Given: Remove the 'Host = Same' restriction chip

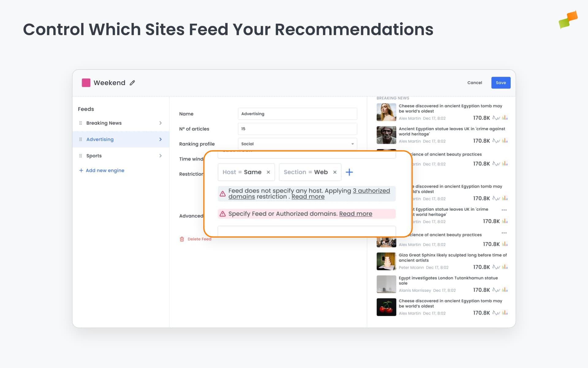Looking at the screenshot, I should [x=268, y=172].
